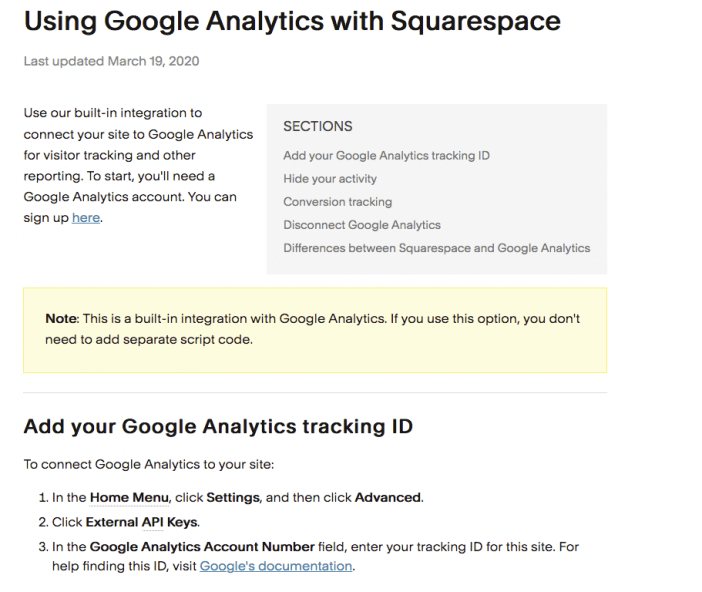Viewport: 702px width, 592px height.
Task: Click the Home Menu glossary term
Action: click(129, 498)
